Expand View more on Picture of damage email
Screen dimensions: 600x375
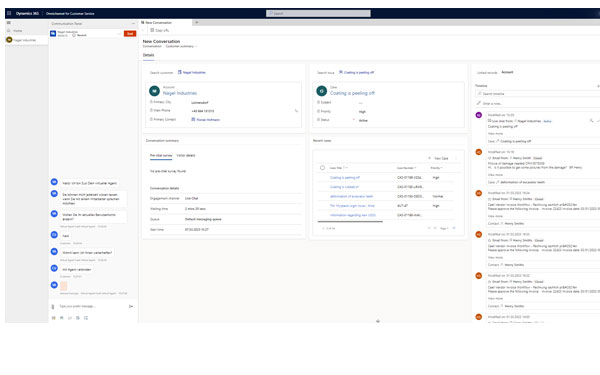[x=495, y=175]
